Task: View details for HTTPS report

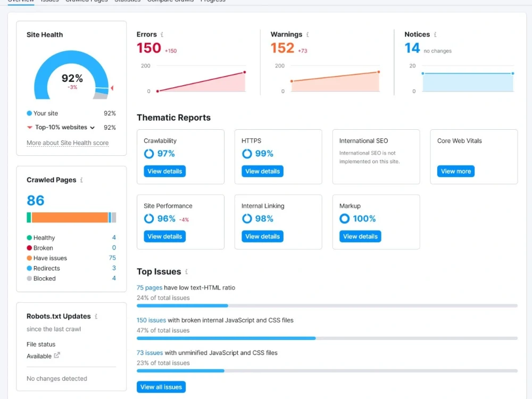Action: point(262,171)
